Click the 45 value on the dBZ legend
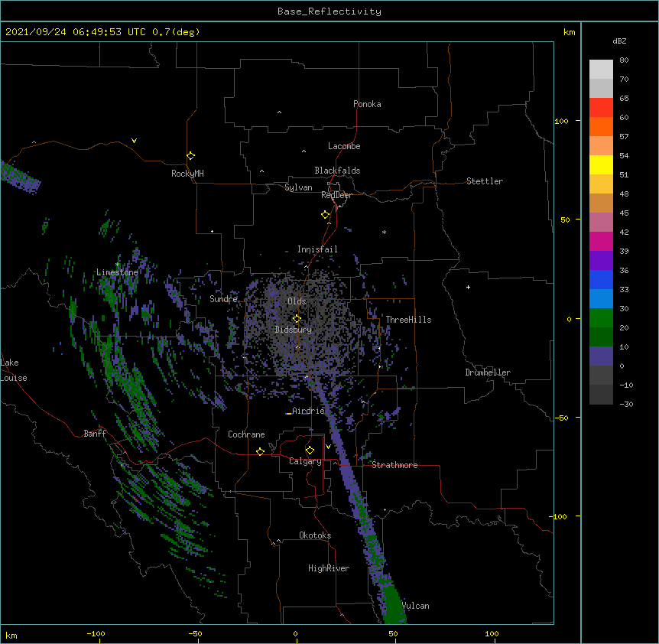659x644 pixels. [x=624, y=213]
